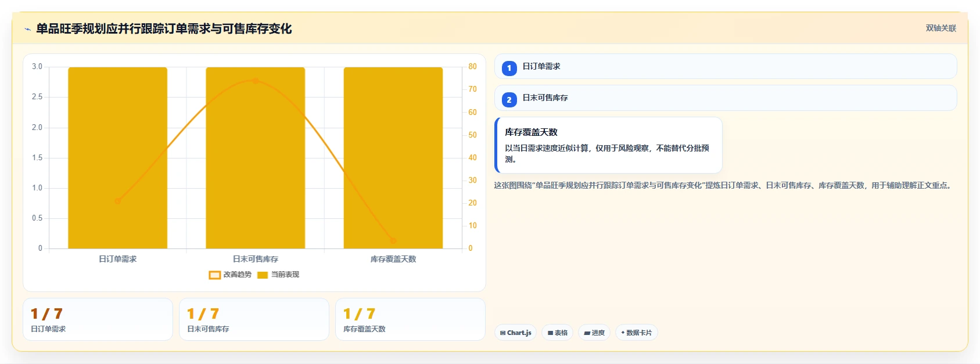Toggle the 当前表现 legend swatch

click(x=263, y=275)
